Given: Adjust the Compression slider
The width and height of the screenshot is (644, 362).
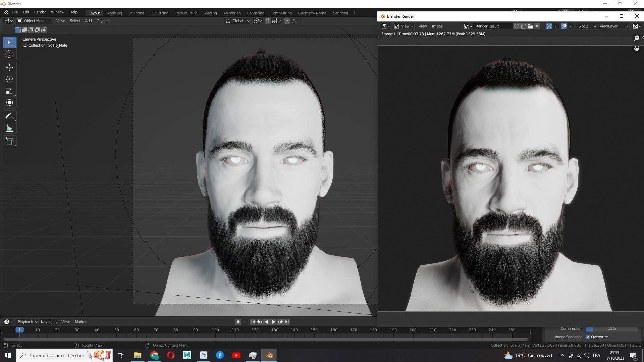Looking at the screenshot, I should (x=611, y=329).
